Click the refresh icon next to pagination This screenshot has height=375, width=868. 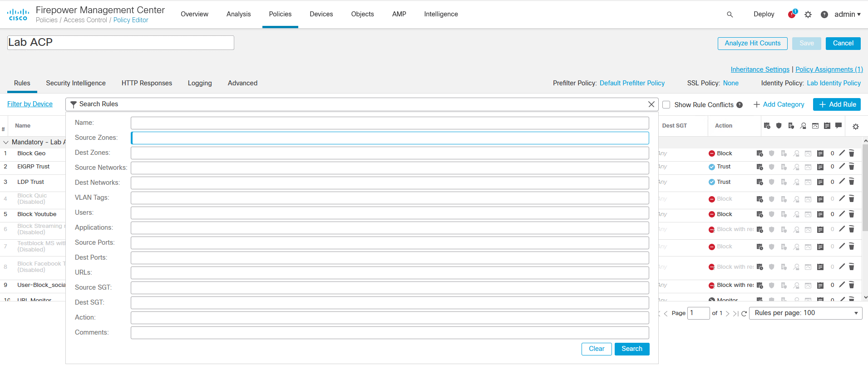(744, 313)
